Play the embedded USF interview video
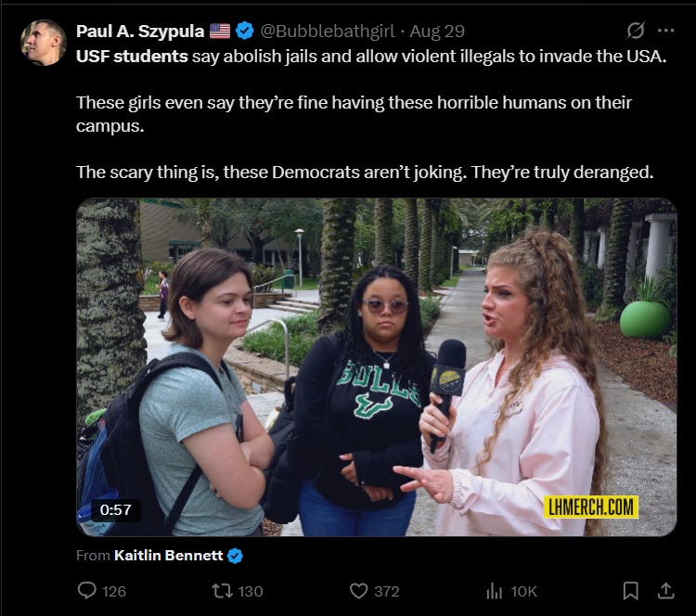Image resolution: width=696 pixels, height=616 pixels. click(376, 366)
